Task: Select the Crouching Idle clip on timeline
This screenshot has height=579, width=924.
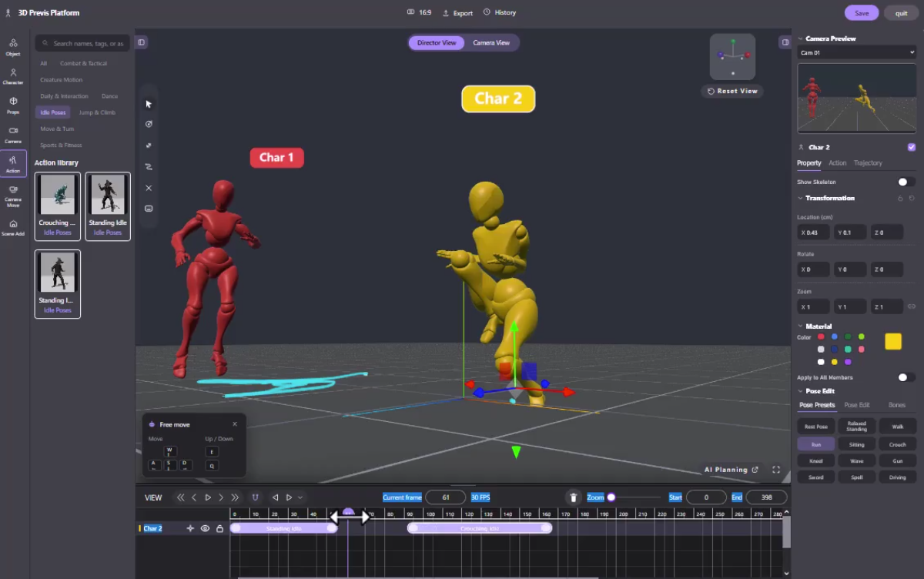Action: (480, 528)
